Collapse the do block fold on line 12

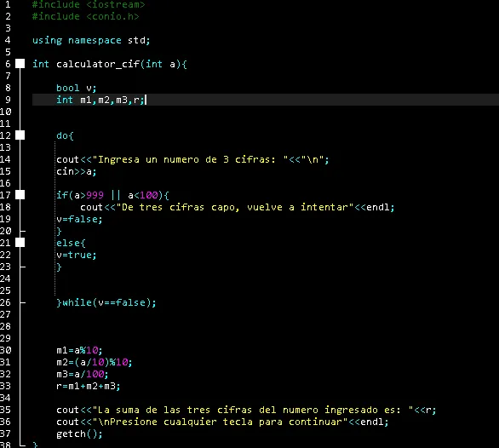click(x=20, y=135)
